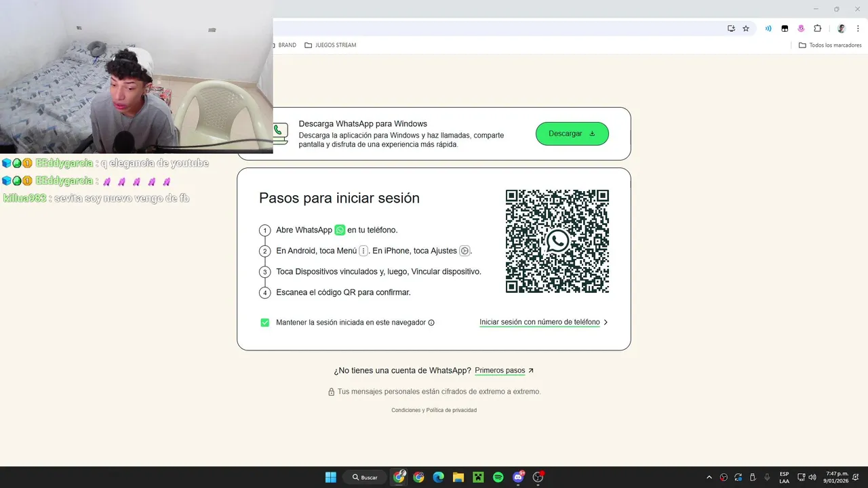This screenshot has height=488, width=868.
Task: Open the Chrome three-dot menu
Action: 858,28
